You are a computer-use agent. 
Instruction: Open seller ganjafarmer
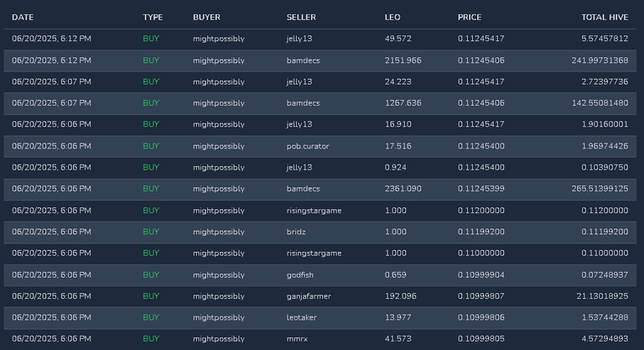(x=309, y=296)
